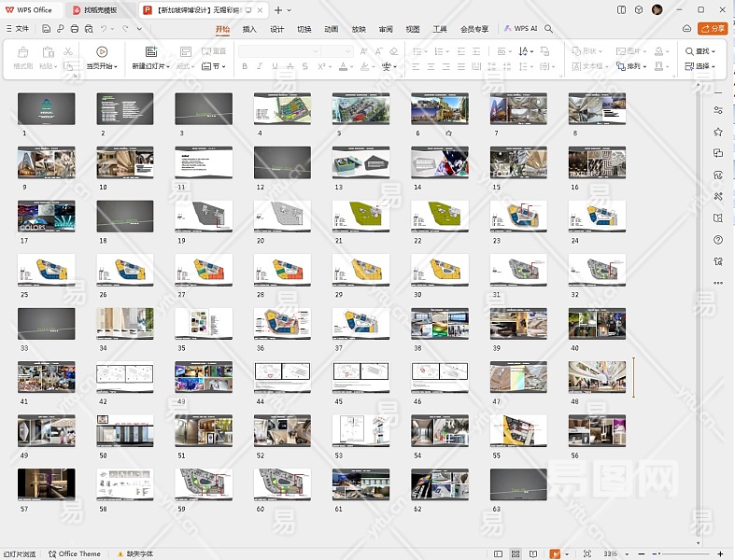The height and width of the screenshot is (560, 735).
Task: Click the 查找 find tool
Action: [700, 51]
